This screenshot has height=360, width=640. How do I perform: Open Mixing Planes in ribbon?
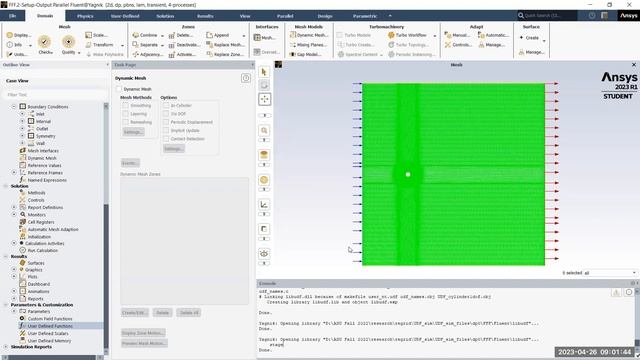coord(309,44)
